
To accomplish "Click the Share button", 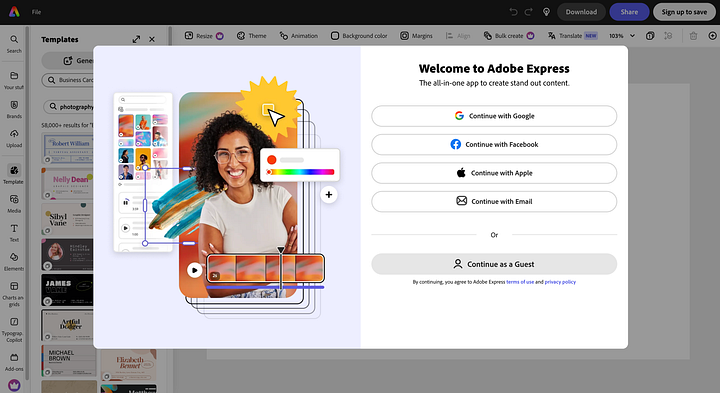I will [x=629, y=12].
